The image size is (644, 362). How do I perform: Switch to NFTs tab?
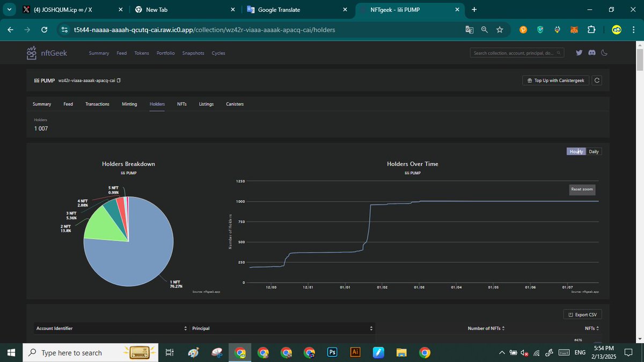182,104
